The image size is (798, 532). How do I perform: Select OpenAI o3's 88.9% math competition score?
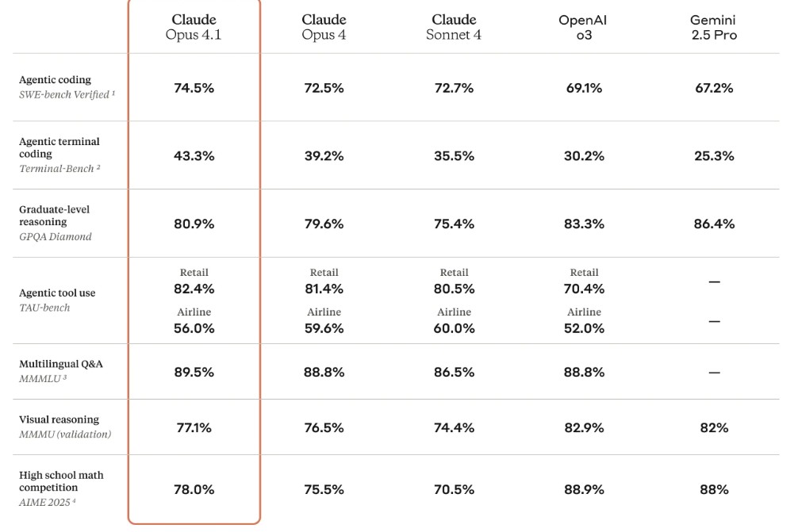pyautogui.click(x=584, y=489)
